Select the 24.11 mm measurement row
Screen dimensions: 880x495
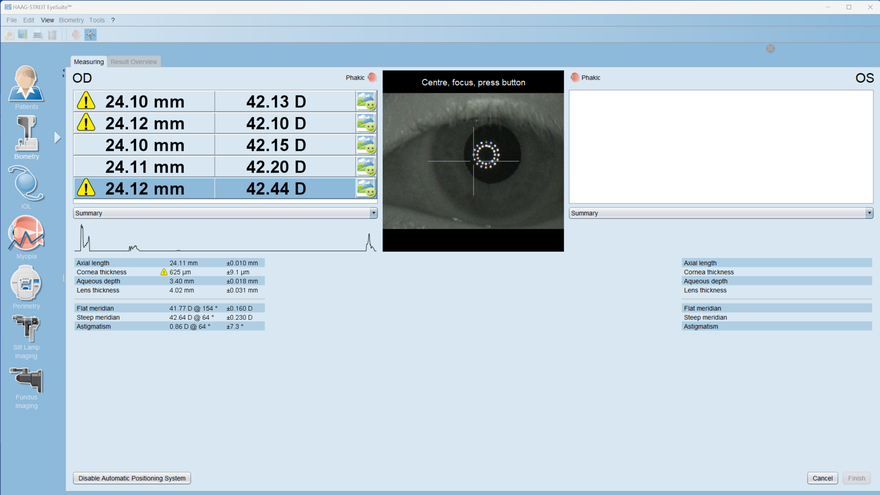coord(225,167)
